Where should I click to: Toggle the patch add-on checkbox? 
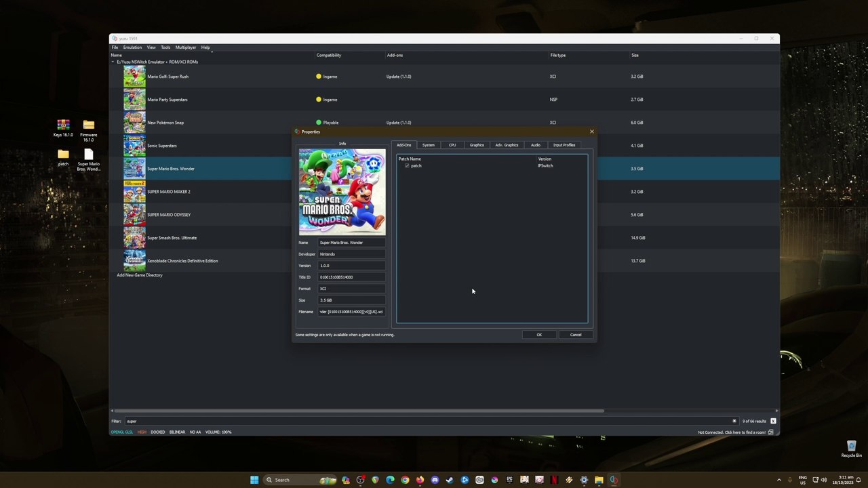(x=407, y=165)
